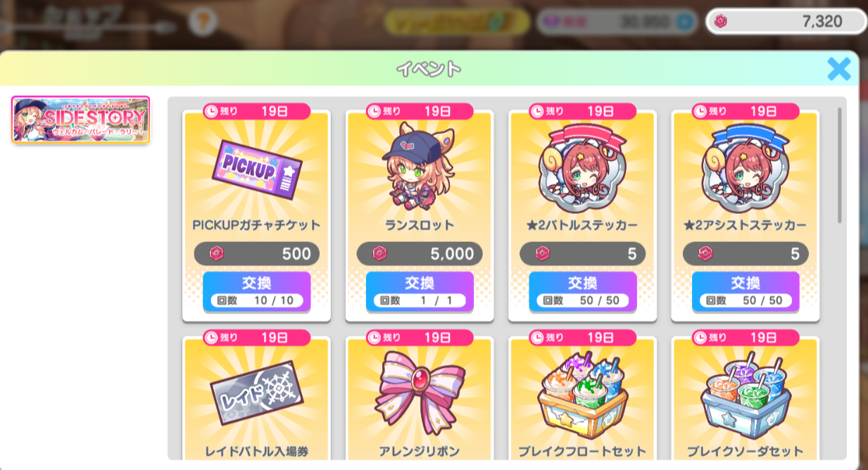Select the Break Soda Set drinks icon
Screen dimensions: 868x470
point(746,395)
